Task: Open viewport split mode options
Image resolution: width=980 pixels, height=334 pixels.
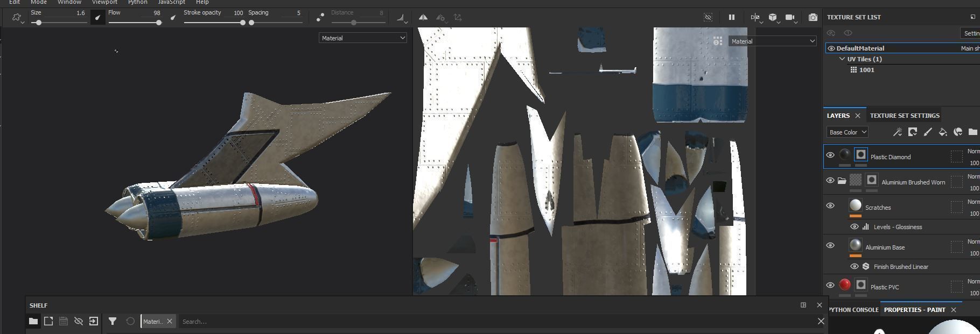Action: coord(755,18)
